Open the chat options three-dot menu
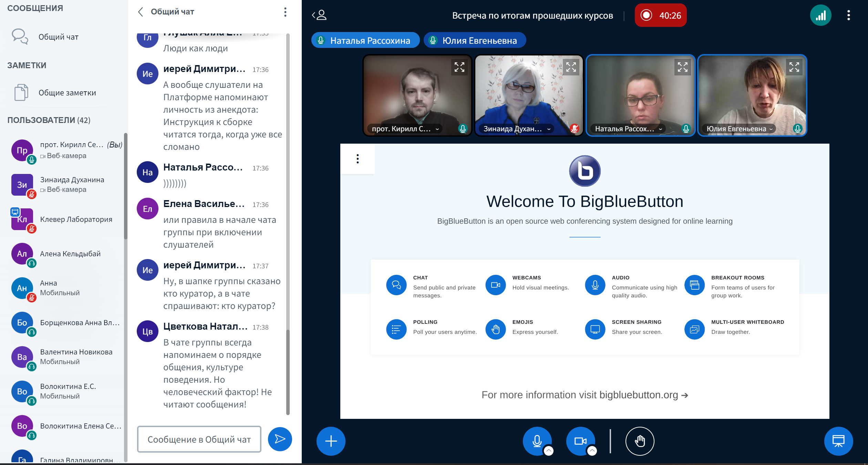This screenshot has height=465, width=868. tap(285, 12)
